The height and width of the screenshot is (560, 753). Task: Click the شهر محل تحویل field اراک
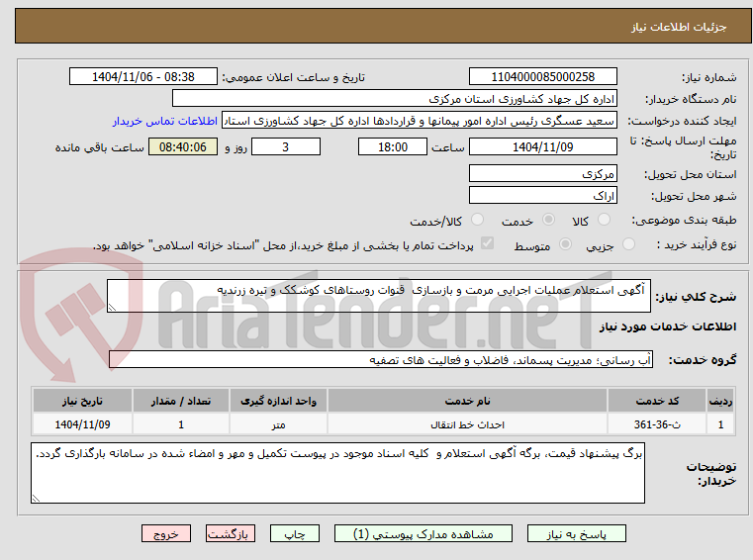coord(542,196)
